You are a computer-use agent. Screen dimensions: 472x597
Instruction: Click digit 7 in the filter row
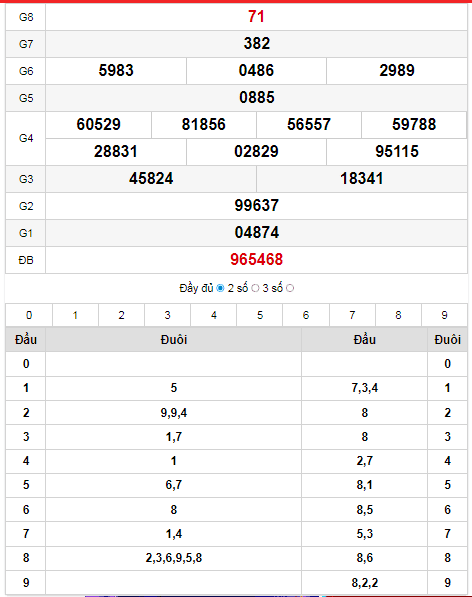coord(352,315)
